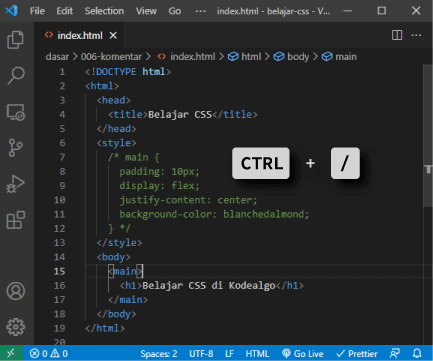
Task: Click the closing html tag
Action: click(x=105, y=328)
